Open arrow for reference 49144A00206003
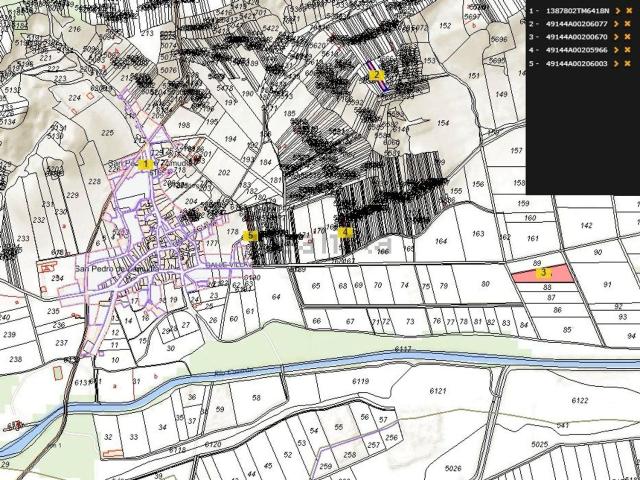This screenshot has width=640, height=480. (616, 64)
